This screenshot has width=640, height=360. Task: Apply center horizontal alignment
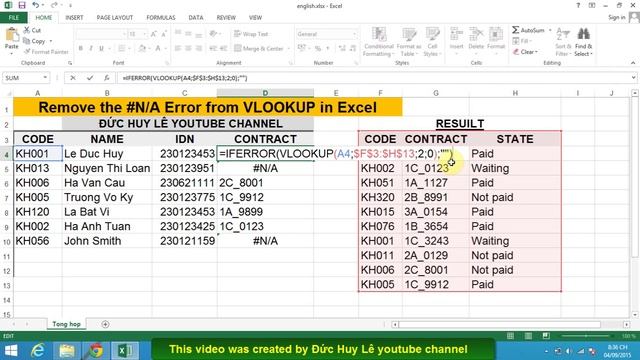pyautogui.click(x=188, y=49)
